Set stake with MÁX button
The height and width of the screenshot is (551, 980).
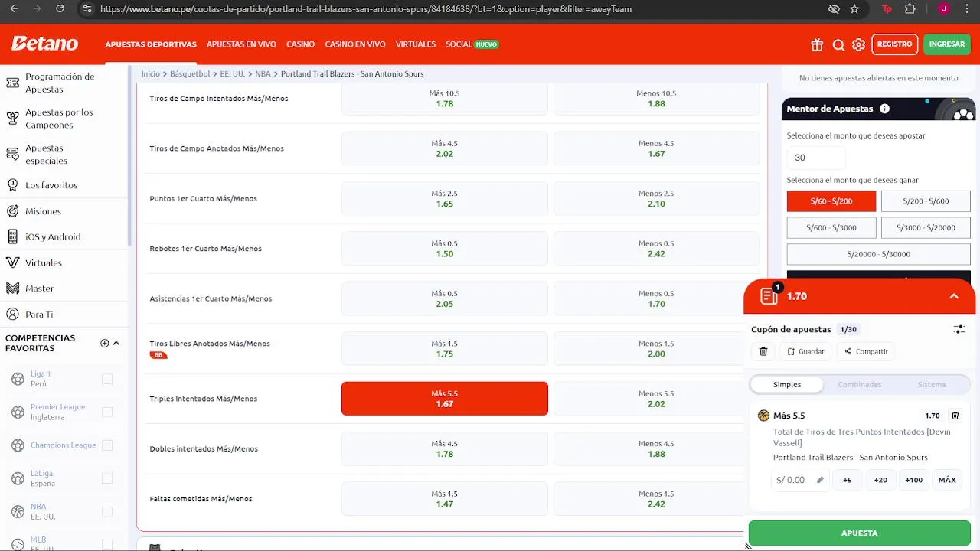coord(947,480)
